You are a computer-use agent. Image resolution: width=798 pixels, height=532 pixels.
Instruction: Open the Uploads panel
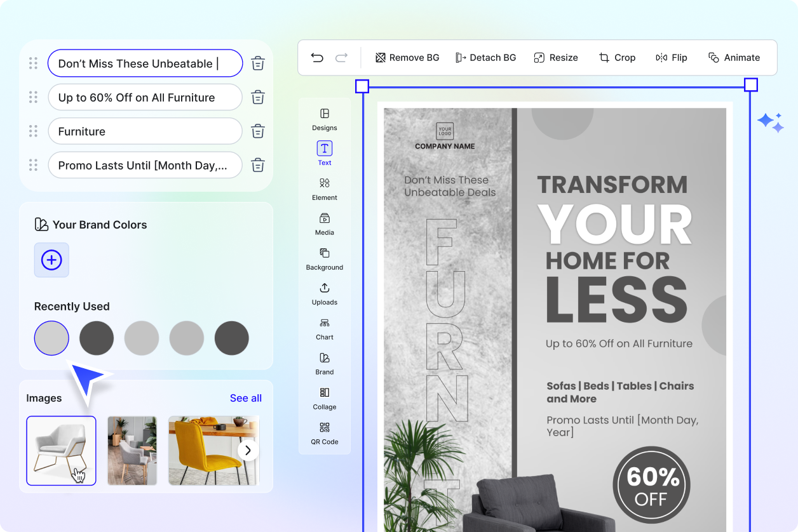(x=324, y=293)
